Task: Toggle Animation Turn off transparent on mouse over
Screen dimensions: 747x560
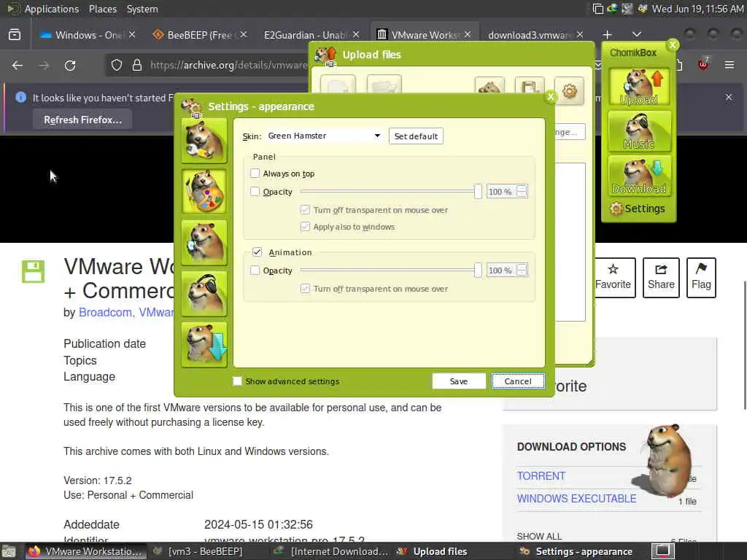Action: pyautogui.click(x=306, y=289)
